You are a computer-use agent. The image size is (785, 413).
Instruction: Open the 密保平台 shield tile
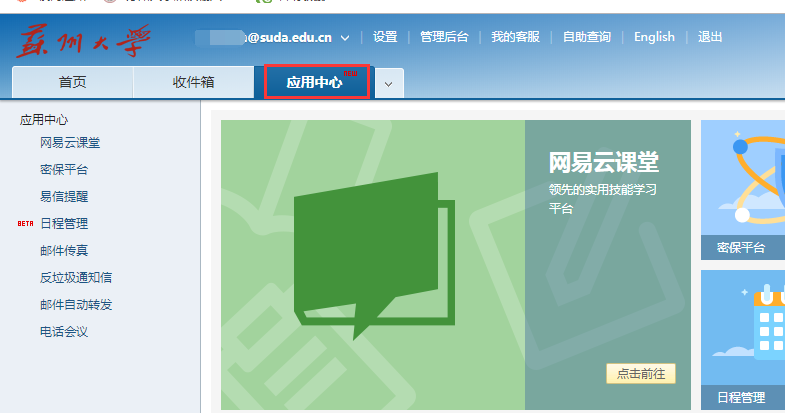pyautogui.click(x=743, y=190)
